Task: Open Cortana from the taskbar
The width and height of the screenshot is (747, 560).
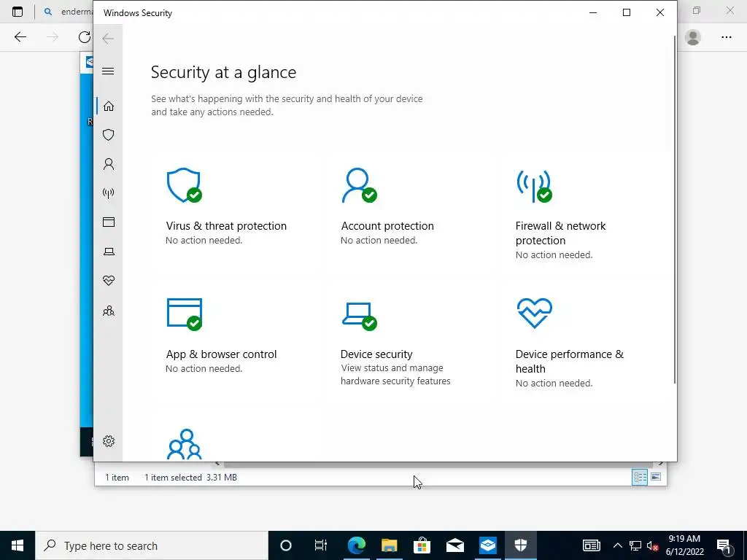Action: [286, 545]
